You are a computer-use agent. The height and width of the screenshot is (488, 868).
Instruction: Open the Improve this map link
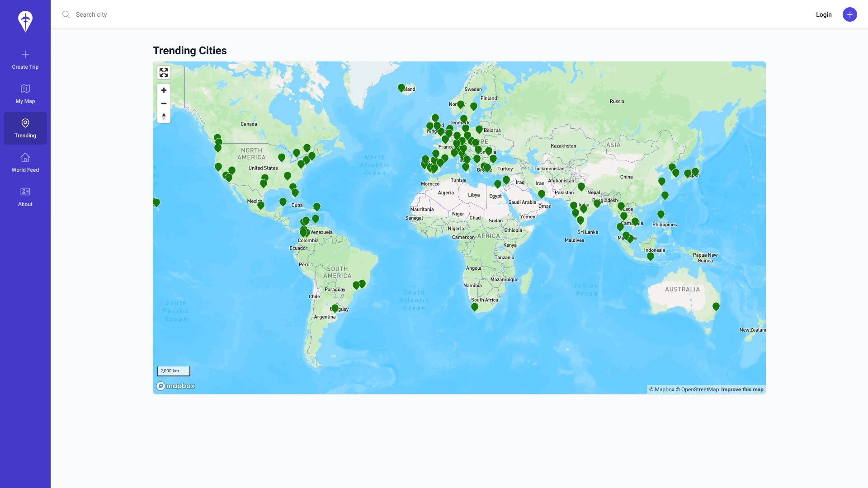[742, 389]
